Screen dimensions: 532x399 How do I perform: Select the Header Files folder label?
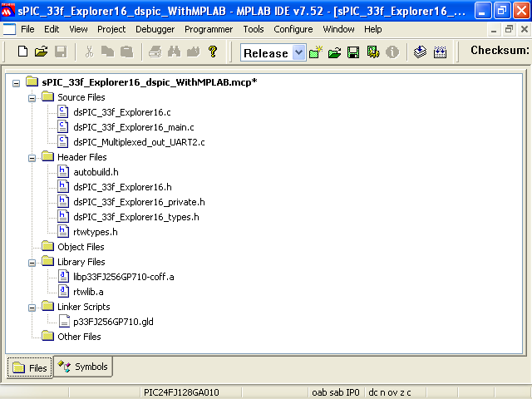(x=81, y=157)
